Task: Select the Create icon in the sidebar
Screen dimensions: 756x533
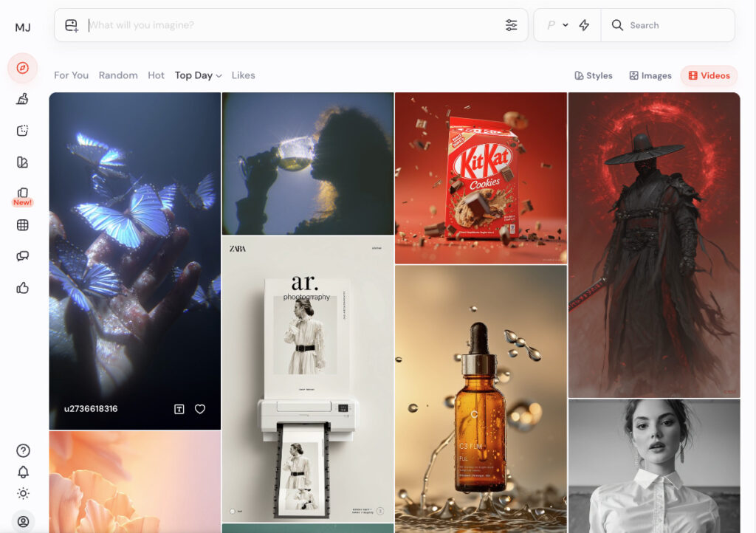Action: 23,99
